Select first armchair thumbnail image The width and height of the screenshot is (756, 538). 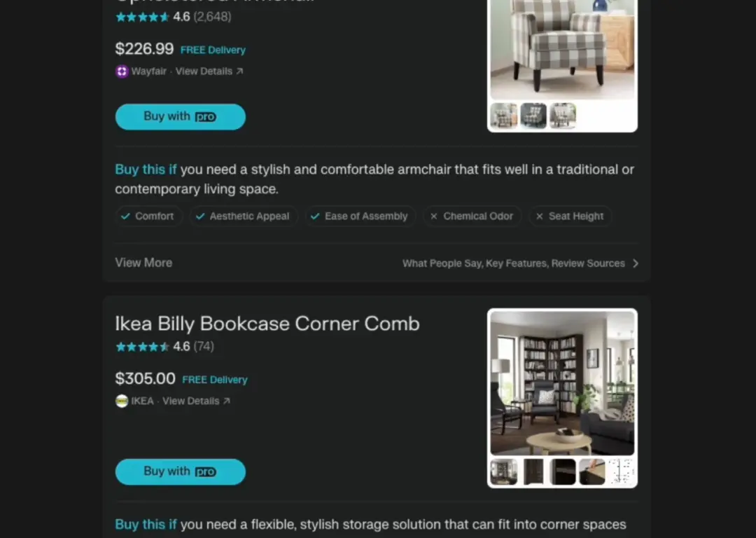pyautogui.click(x=504, y=116)
